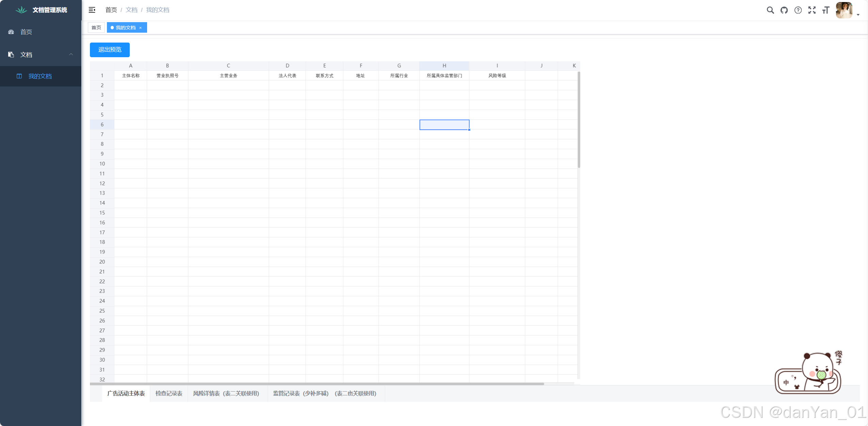Image resolution: width=868 pixels, height=426 pixels.
Task: Click the system logo icon
Action: 21,10
